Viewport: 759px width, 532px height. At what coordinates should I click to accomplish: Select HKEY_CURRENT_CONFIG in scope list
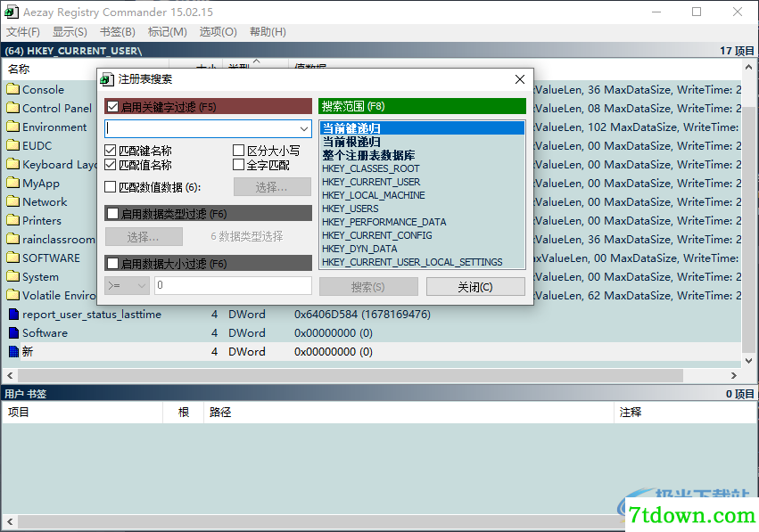pyautogui.click(x=422, y=235)
